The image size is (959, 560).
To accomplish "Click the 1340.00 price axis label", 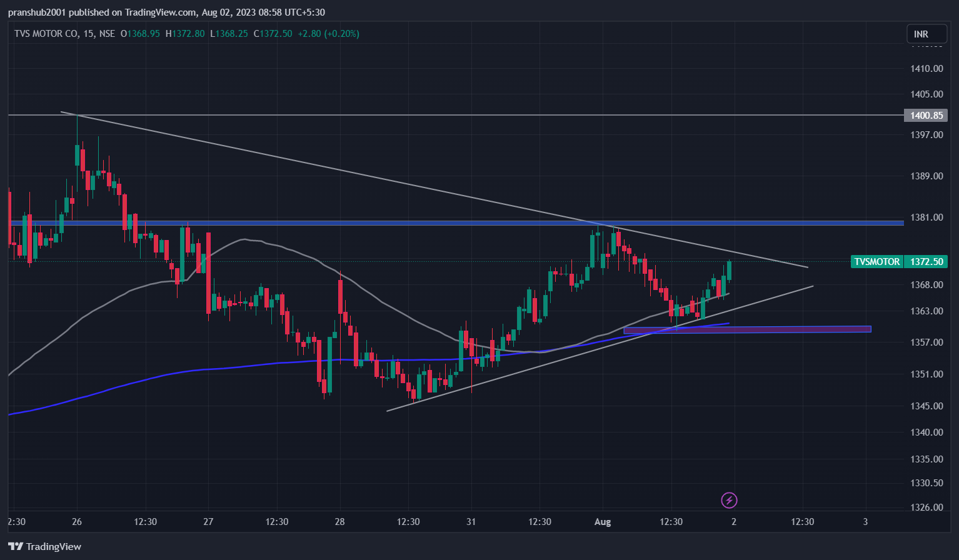I will tap(926, 432).
